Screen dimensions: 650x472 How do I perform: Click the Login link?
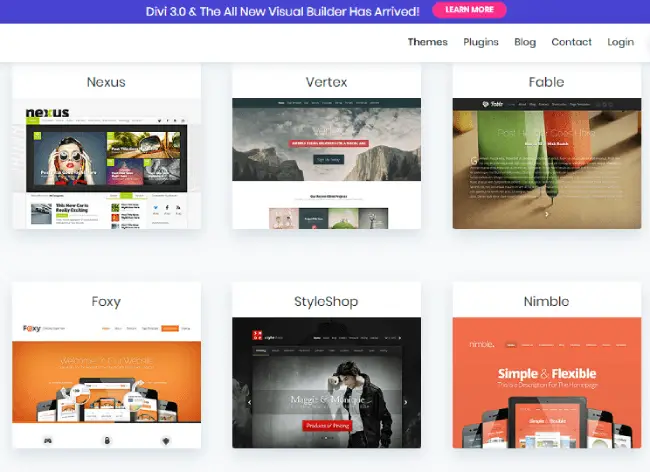click(x=621, y=42)
